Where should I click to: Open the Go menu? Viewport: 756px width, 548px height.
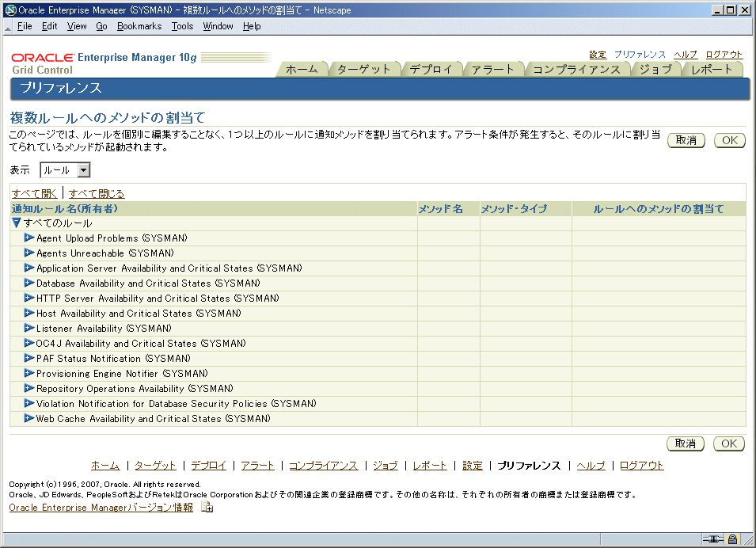click(101, 26)
